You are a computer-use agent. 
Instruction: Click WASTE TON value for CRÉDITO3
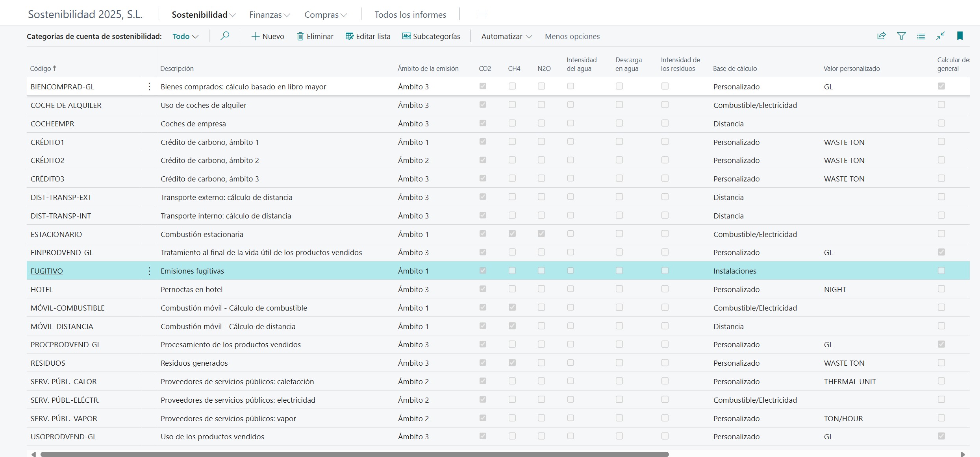click(x=844, y=179)
